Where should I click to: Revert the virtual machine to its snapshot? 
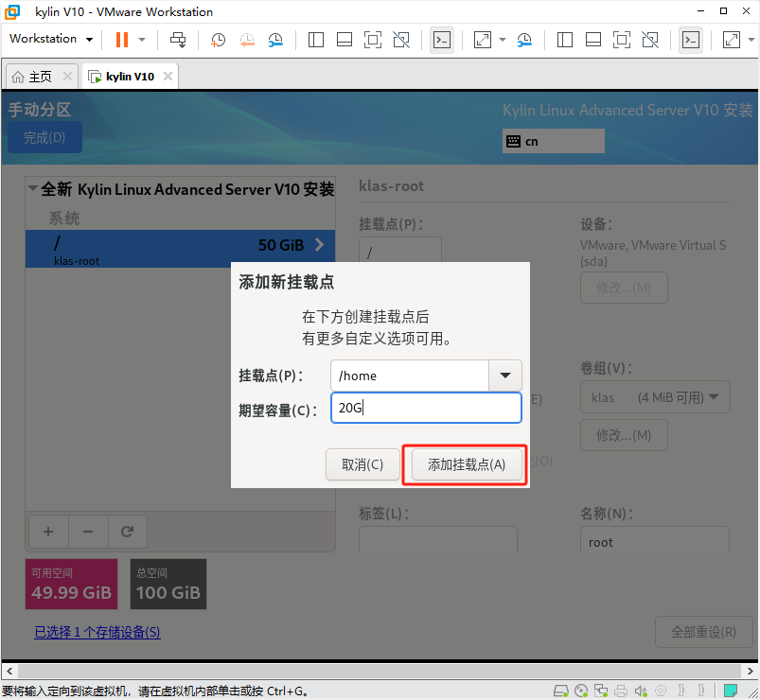pyautogui.click(x=247, y=40)
